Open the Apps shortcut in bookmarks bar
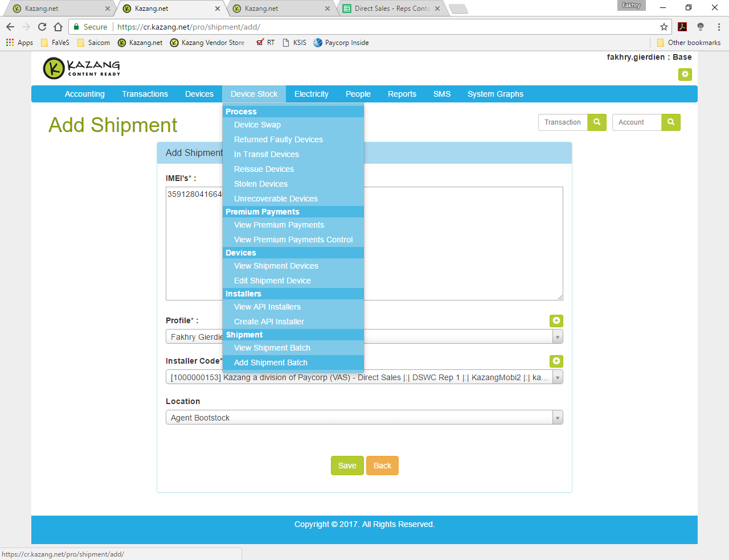 click(19, 43)
